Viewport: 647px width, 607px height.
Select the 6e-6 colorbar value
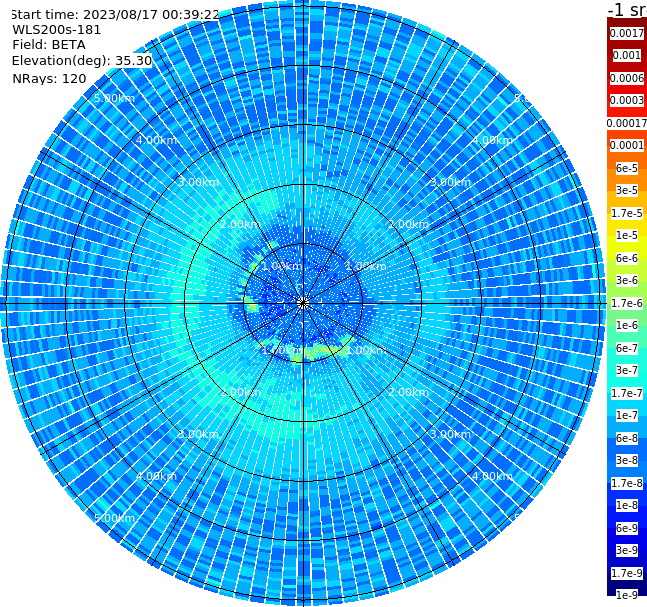(627, 258)
